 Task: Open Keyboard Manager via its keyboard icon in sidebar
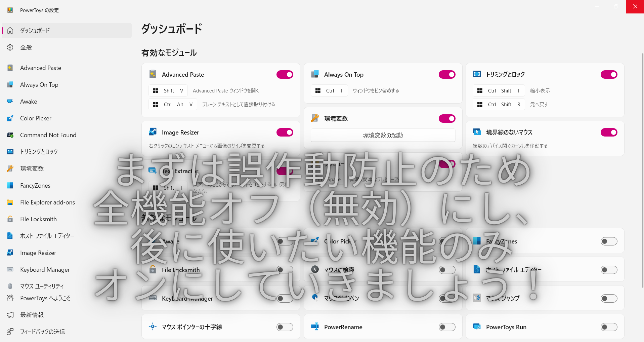coord(10,270)
